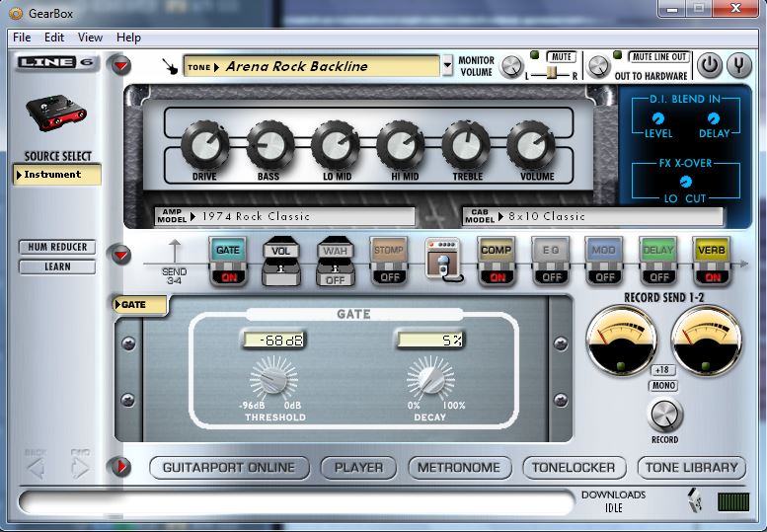Click the 5% decay value field
The height and width of the screenshot is (532, 767).
click(430, 340)
